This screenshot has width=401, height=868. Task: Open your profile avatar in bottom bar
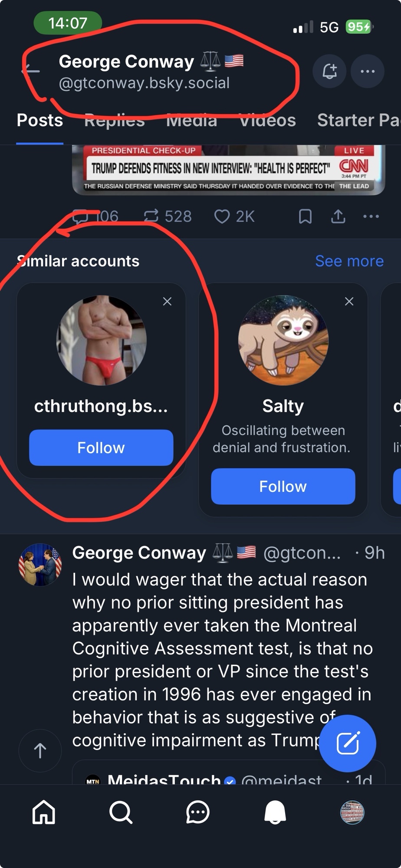point(352,812)
